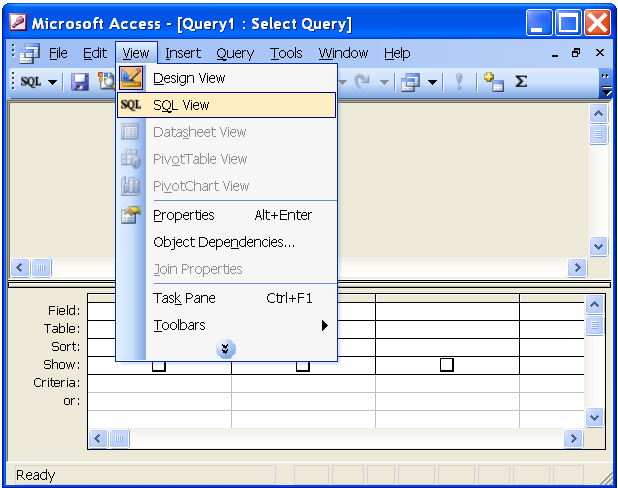618x488 pixels.
Task: Click the or cell in second grid column
Action: 303,401
